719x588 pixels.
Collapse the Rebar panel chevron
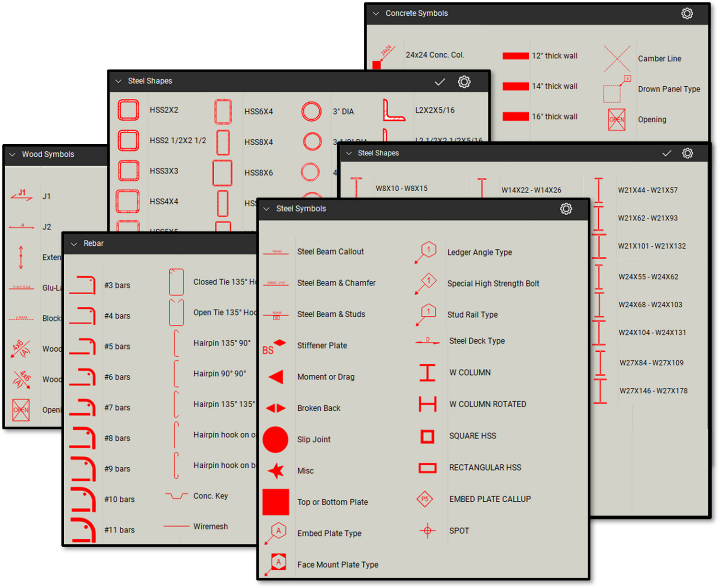coord(74,244)
